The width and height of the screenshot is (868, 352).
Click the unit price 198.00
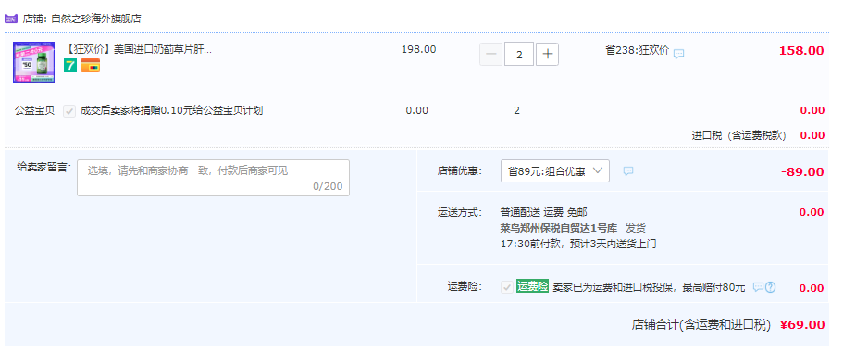coord(418,49)
